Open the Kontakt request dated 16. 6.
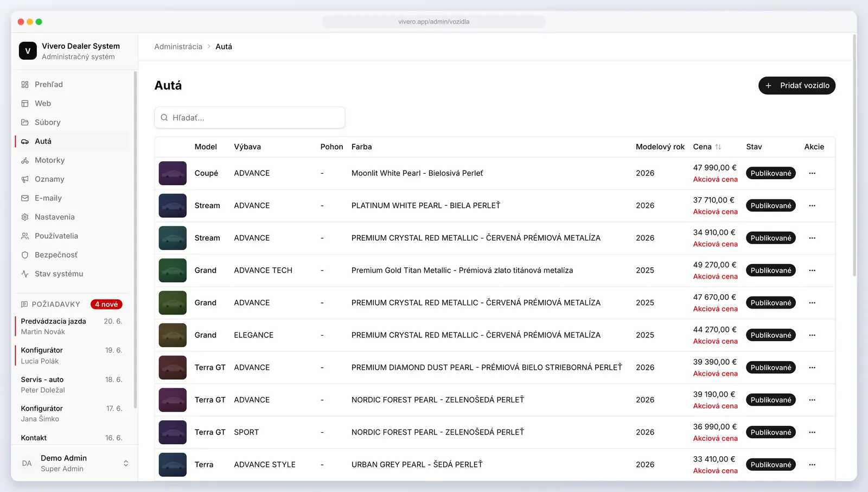Image resolution: width=868 pixels, height=492 pixels. [x=72, y=438]
